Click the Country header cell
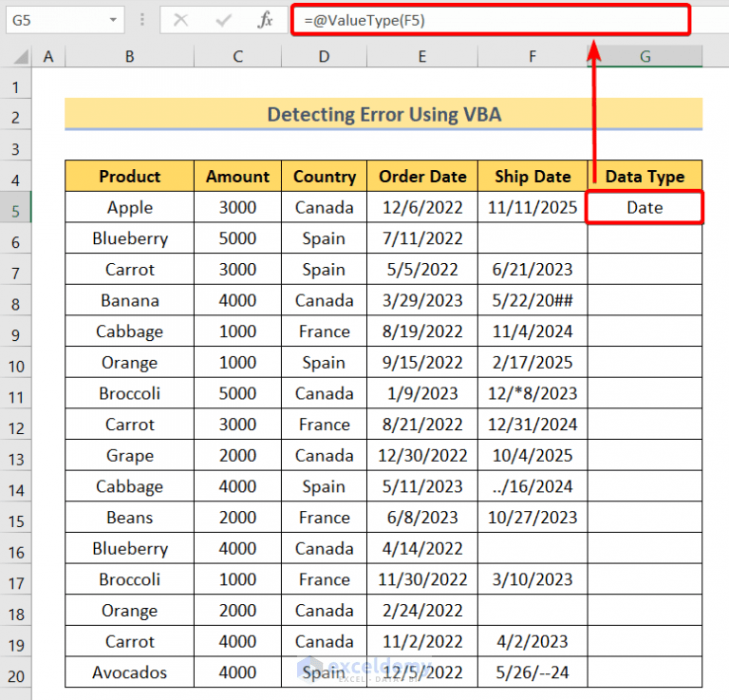The width and height of the screenshot is (729, 700). coord(324,177)
